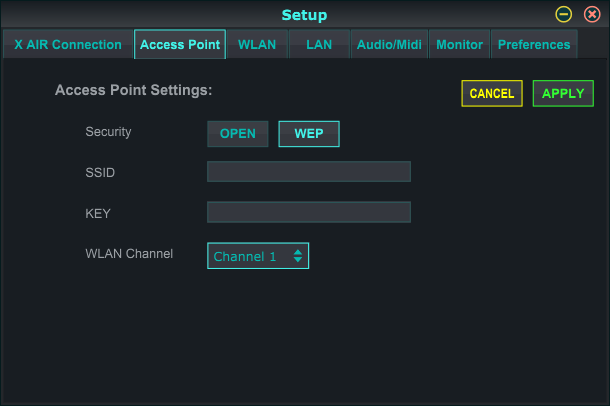Open the WLAN Channel dropdown
Screen dimensions: 610x406
[x=258, y=256]
